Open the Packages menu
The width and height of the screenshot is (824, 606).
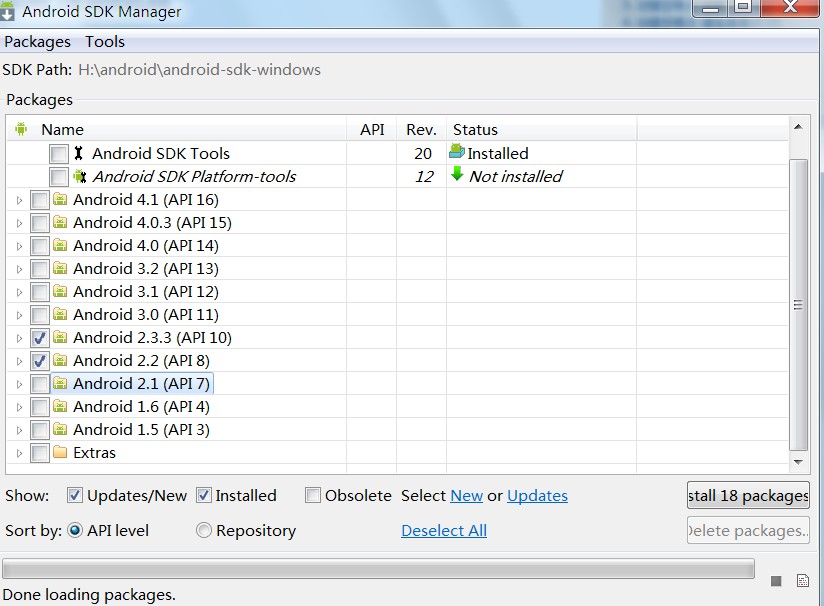pyautogui.click(x=37, y=42)
